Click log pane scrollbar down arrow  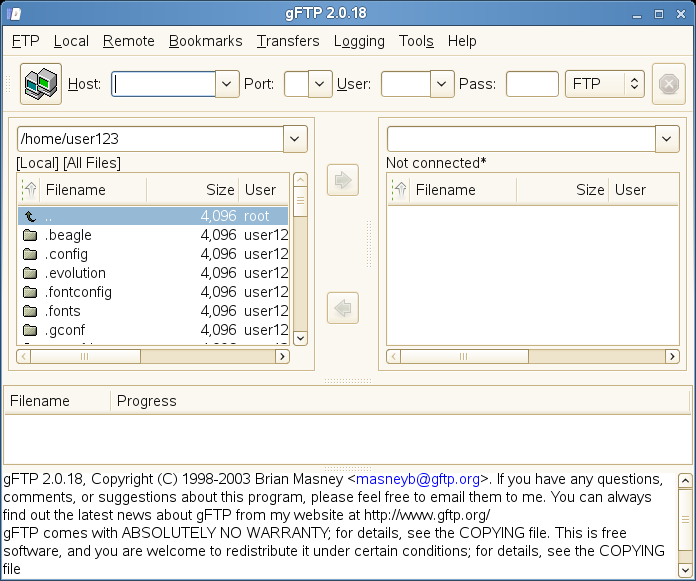tap(685, 570)
